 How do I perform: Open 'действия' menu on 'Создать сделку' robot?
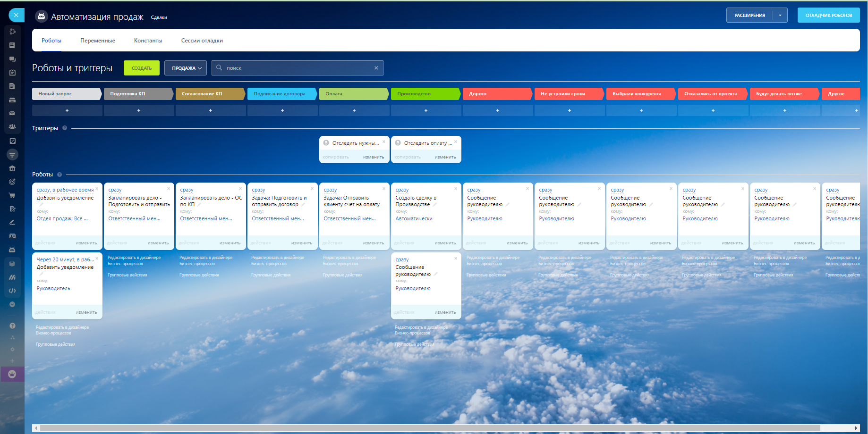404,243
